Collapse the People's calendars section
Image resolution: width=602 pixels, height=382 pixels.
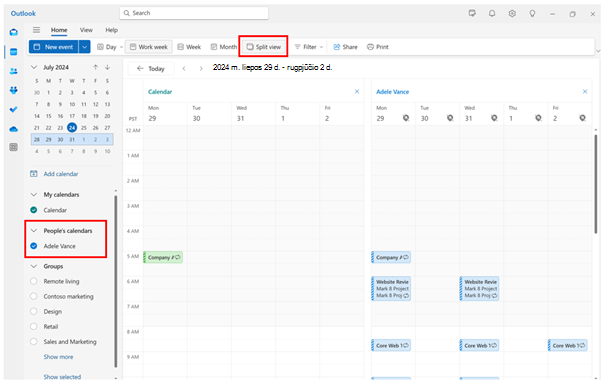point(34,231)
